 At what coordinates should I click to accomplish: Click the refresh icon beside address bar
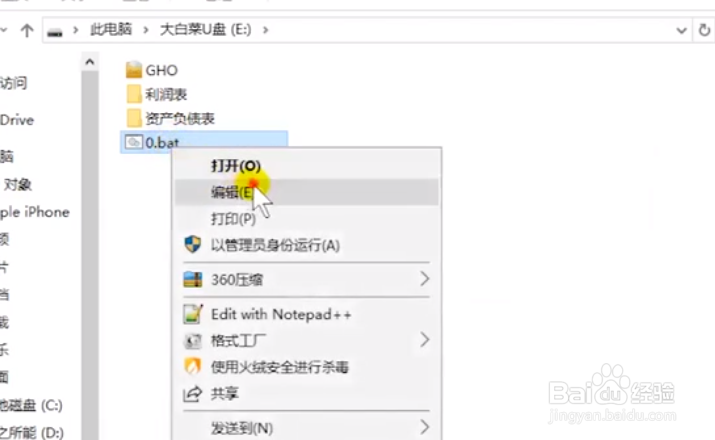[704, 30]
